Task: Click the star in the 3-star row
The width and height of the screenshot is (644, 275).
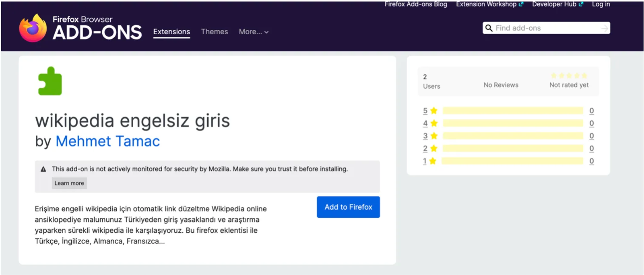Action: point(433,136)
